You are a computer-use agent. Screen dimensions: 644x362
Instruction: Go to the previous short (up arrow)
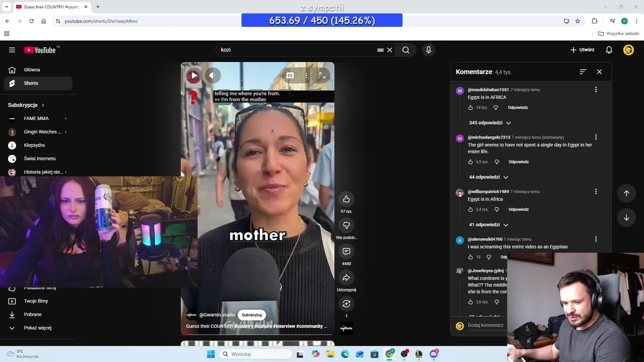[x=626, y=193]
